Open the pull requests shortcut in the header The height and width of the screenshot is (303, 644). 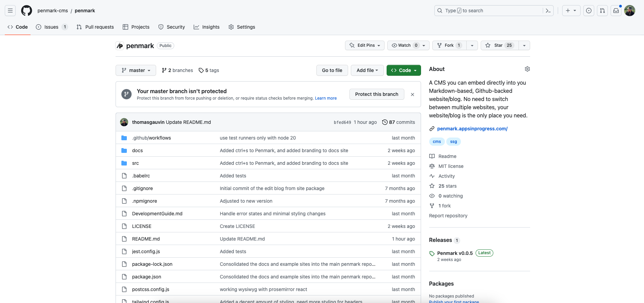click(x=602, y=11)
